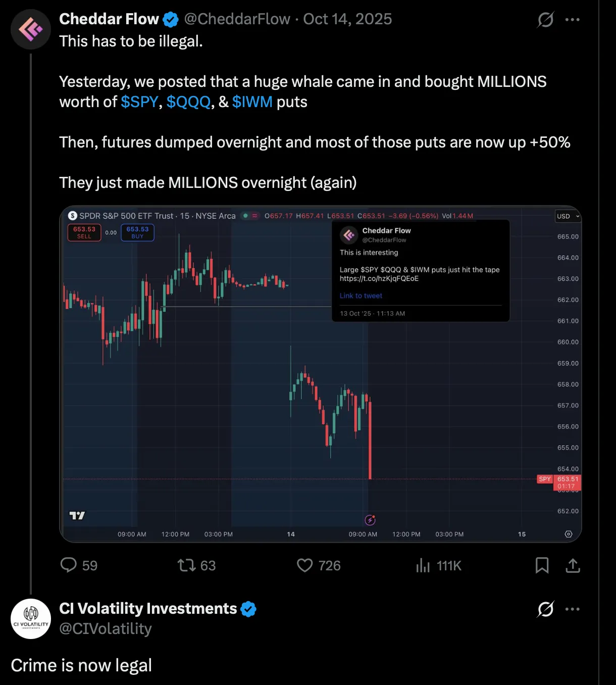Click the t.co link inside the chart popup

click(x=379, y=278)
